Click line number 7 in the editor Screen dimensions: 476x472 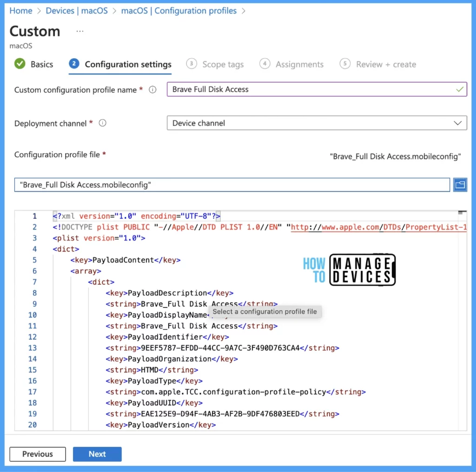tap(34, 282)
